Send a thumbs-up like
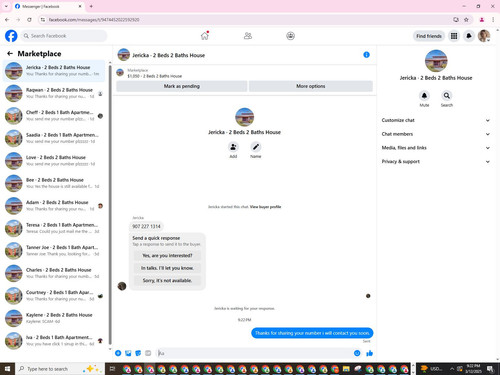The width and height of the screenshot is (500, 375). pyautogui.click(x=369, y=353)
